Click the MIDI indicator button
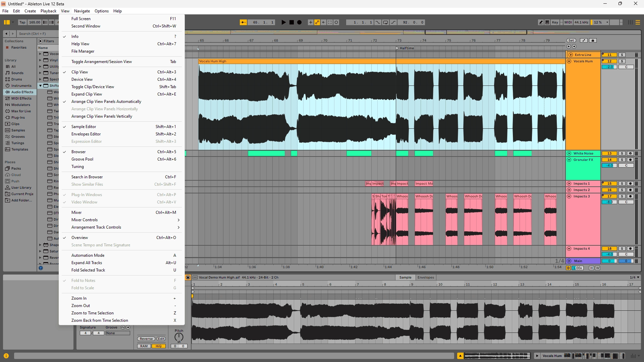 pos(568,22)
